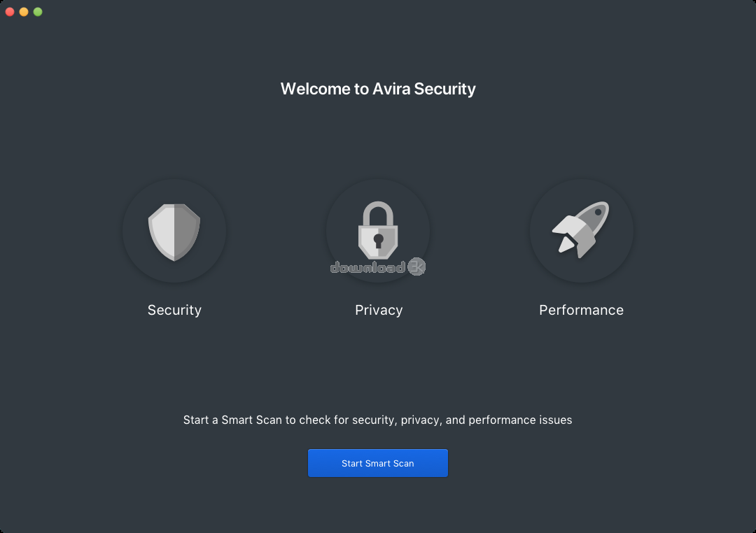This screenshot has height=533, width=756.
Task: Click the download3k watermark logo
Action: pyautogui.click(x=377, y=267)
